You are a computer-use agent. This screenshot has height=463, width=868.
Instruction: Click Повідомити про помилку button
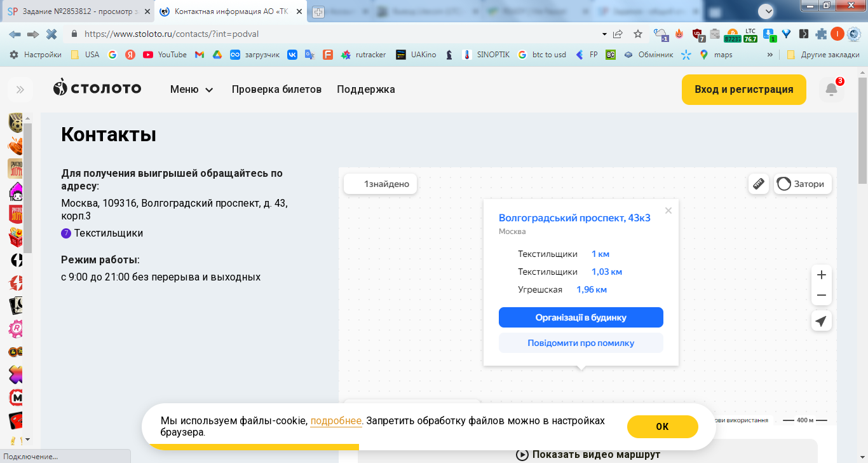point(581,343)
